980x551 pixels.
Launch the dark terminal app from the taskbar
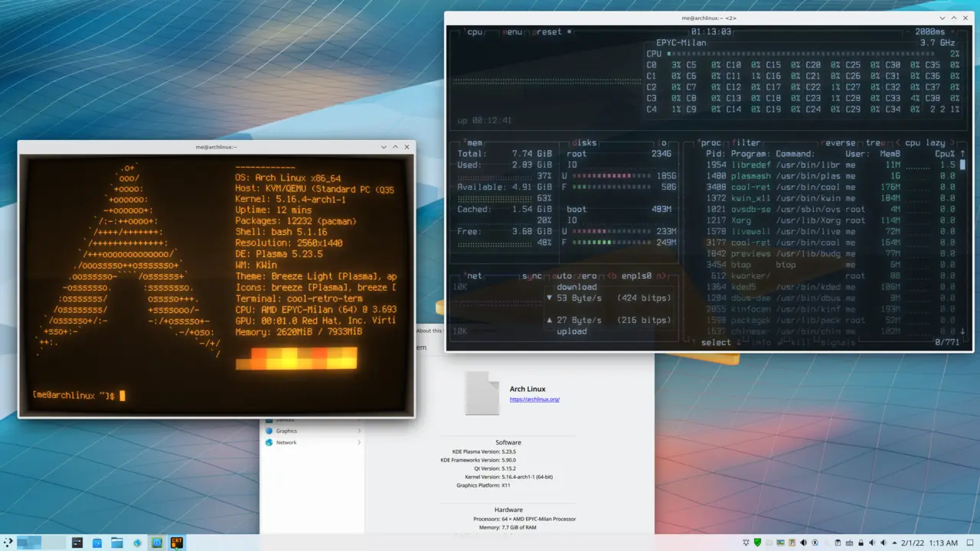point(77,543)
